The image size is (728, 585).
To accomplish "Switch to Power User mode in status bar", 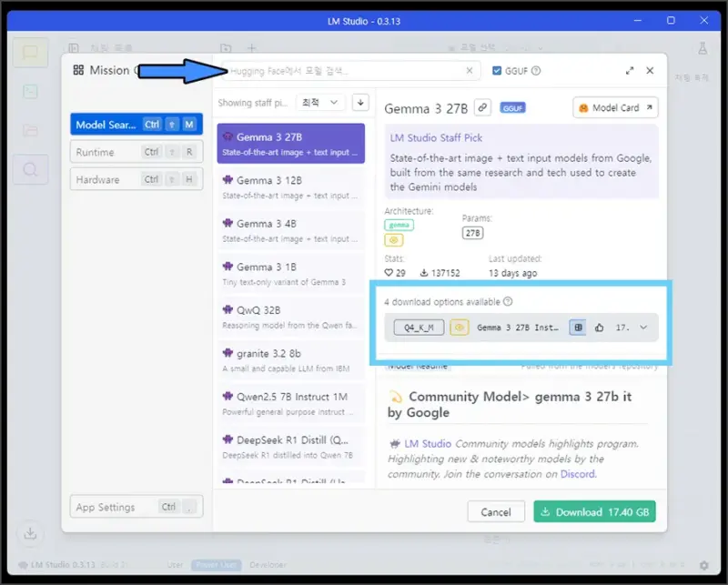I will (x=216, y=565).
